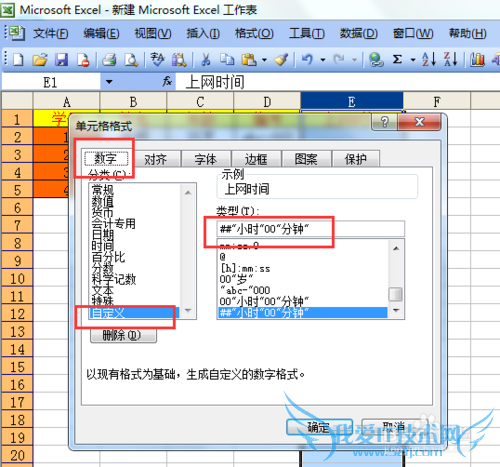Open the Paste options dropdown arrow
The height and width of the screenshot is (467, 500).
click(x=264, y=60)
